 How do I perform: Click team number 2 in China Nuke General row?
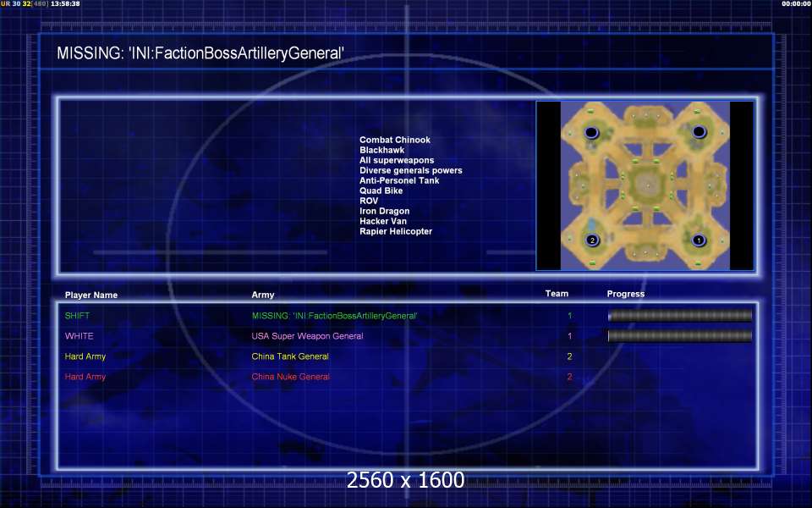(569, 377)
